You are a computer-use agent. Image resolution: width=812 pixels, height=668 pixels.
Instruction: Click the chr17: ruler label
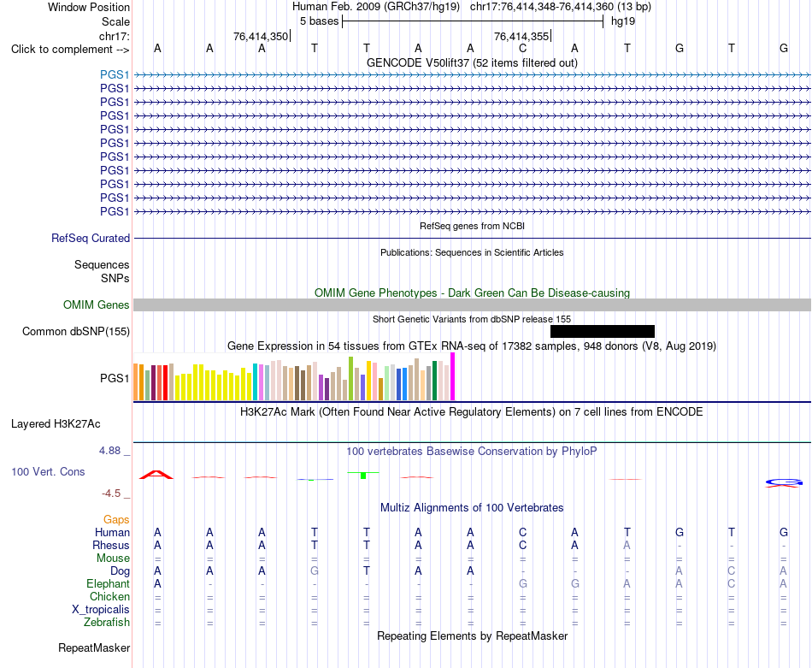[115, 36]
